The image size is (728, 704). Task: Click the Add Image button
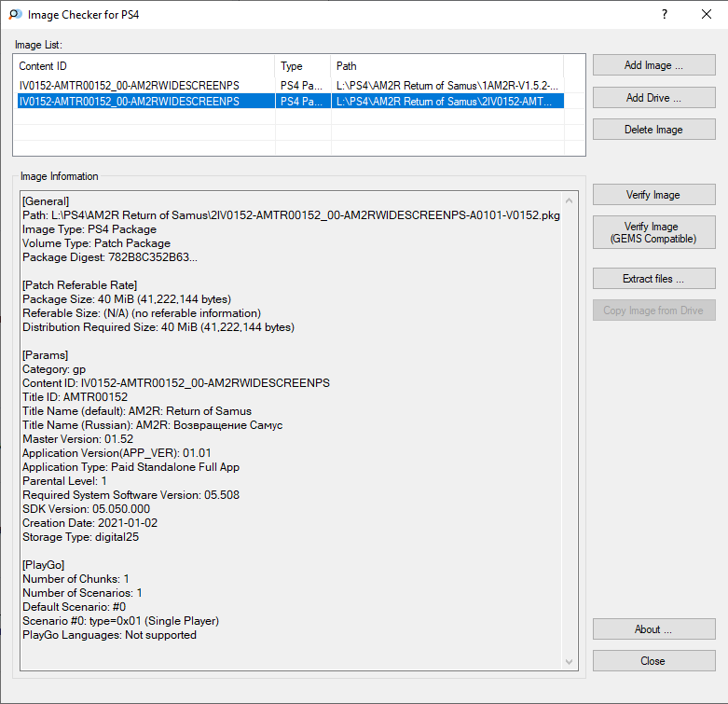coord(653,65)
